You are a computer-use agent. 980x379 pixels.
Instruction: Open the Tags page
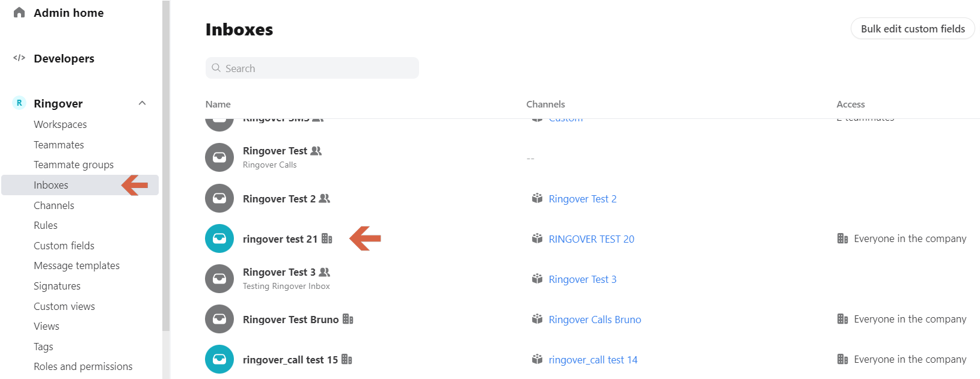tap(43, 347)
